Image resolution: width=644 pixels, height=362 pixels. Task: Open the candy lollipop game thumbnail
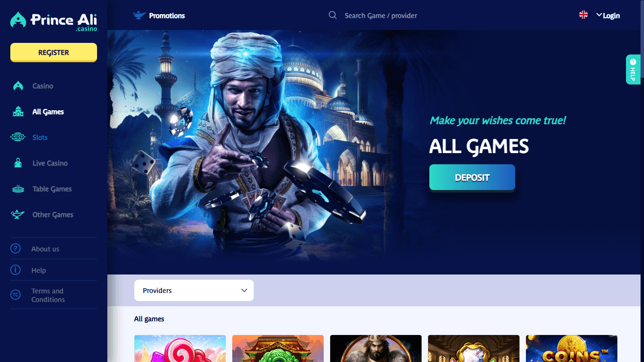pos(180,348)
